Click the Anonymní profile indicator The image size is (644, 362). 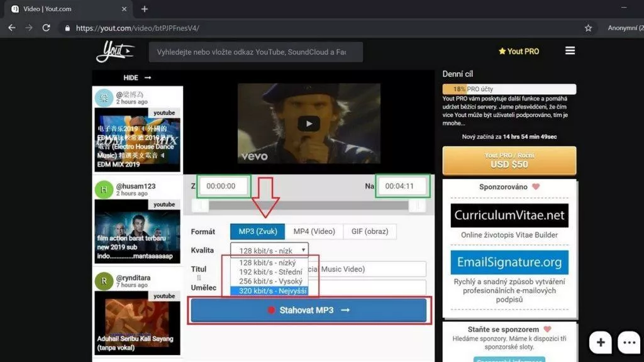(626, 28)
